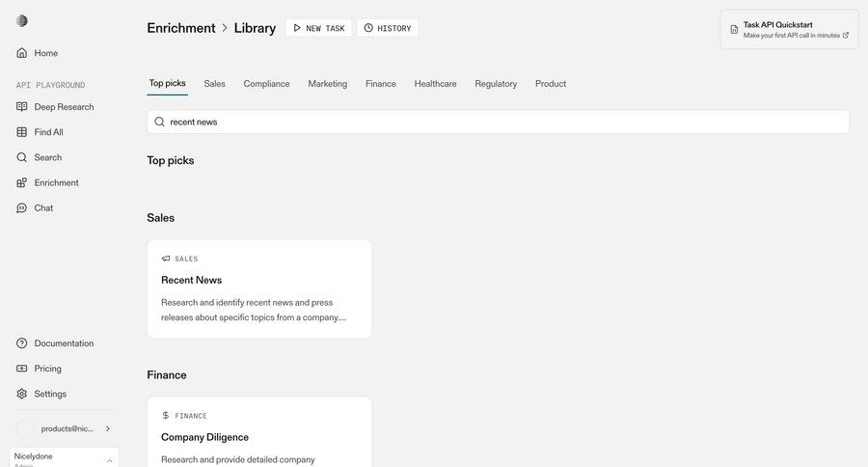Open Chat from the sidebar
This screenshot has height=467, width=868.
(x=43, y=207)
